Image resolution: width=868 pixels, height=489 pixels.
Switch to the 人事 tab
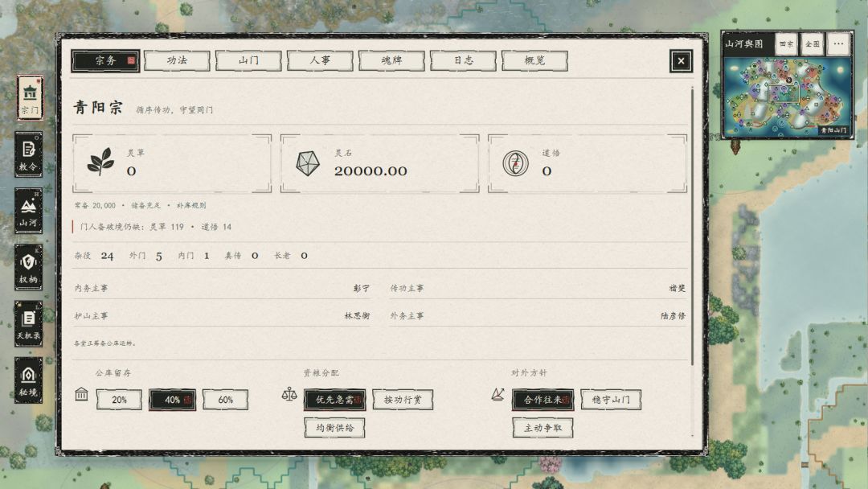[320, 61]
